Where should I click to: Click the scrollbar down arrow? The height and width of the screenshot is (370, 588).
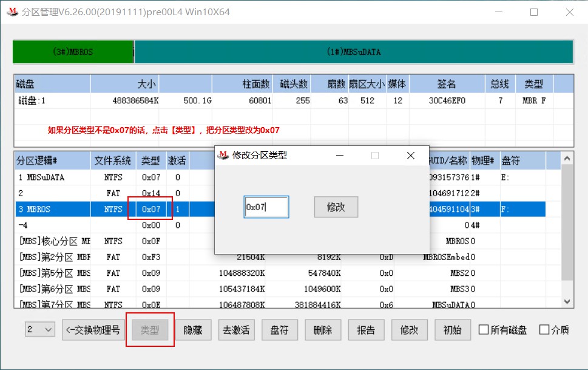pos(566,301)
